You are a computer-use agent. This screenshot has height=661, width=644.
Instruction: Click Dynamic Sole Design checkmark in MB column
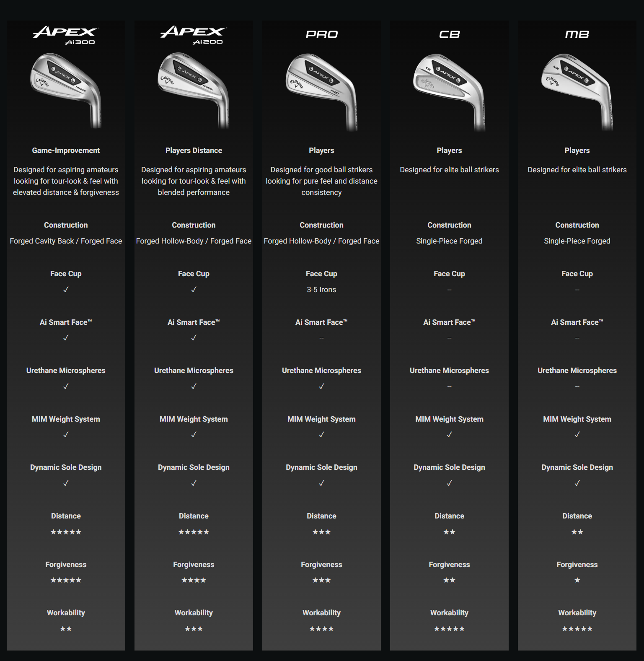577,483
